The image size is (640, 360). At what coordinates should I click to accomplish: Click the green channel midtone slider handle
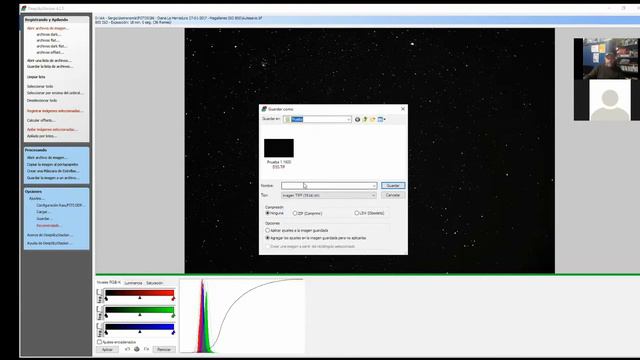[x=140, y=315]
